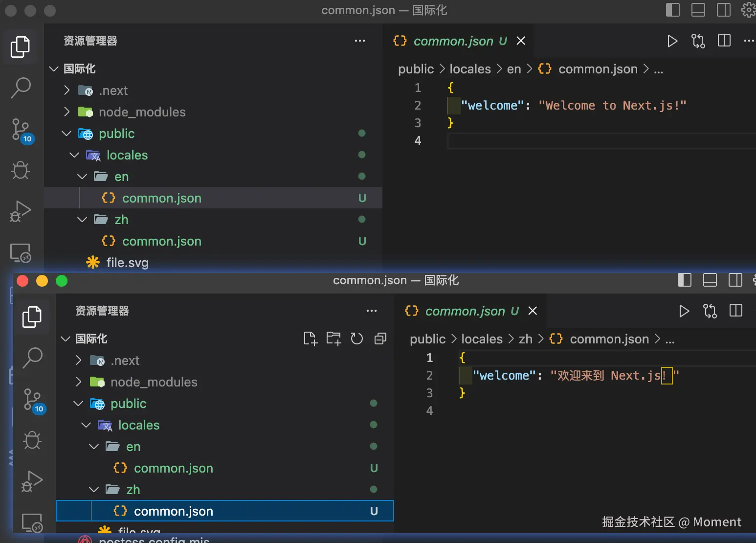This screenshot has height=543, width=756.
Task: Run the file in the bottom window editor
Action: coord(684,311)
